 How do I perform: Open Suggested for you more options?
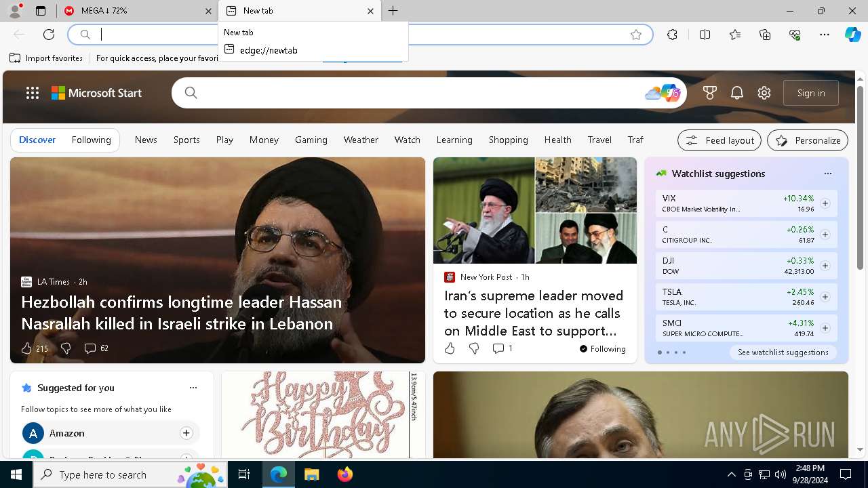193,388
